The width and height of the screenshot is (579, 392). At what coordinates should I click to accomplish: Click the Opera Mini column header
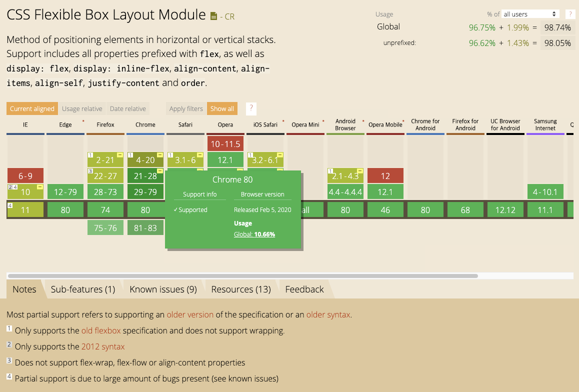(305, 125)
